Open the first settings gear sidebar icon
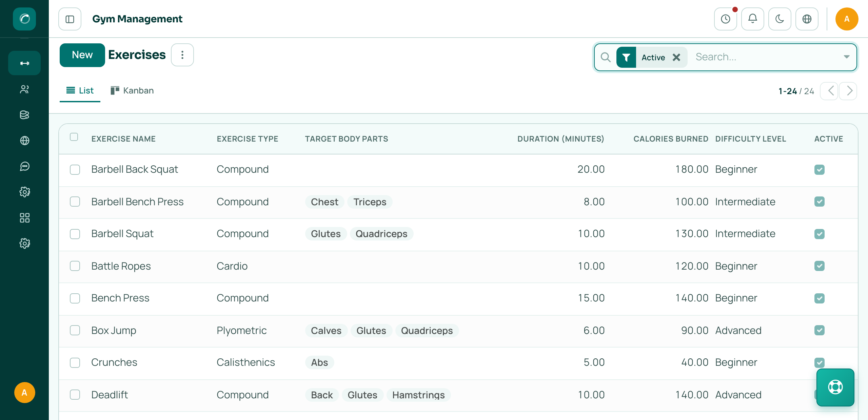This screenshot has width=868, height=420. pos(24,192)
